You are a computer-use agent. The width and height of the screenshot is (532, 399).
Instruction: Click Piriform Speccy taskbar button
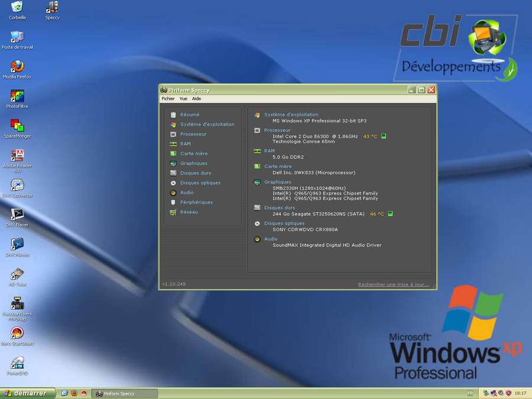125,394
